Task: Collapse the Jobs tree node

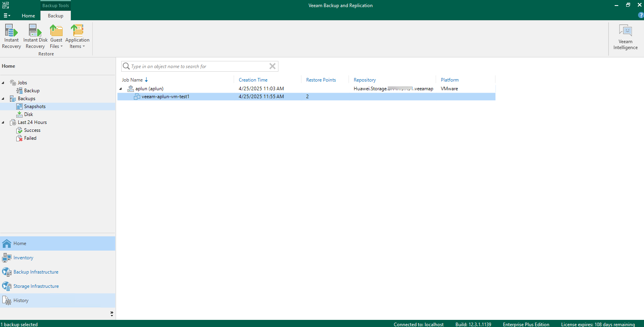Action: [x=3, y=83]
